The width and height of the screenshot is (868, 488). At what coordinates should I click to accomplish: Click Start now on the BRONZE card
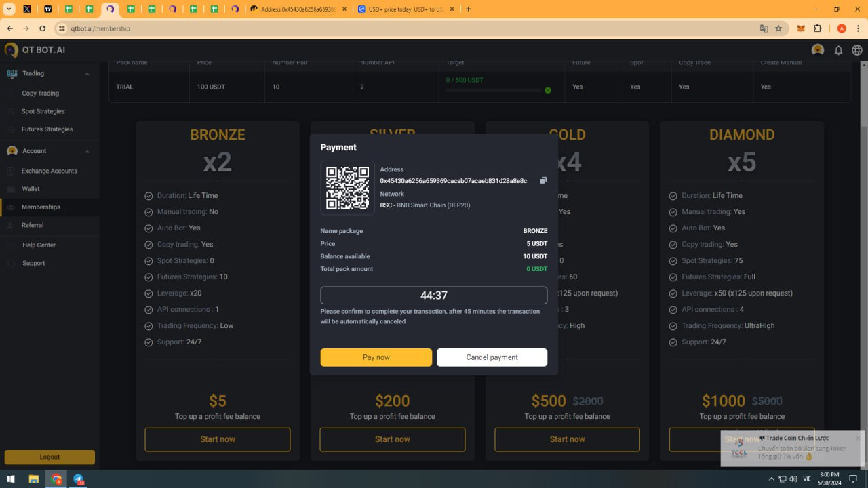pos(218,439)
